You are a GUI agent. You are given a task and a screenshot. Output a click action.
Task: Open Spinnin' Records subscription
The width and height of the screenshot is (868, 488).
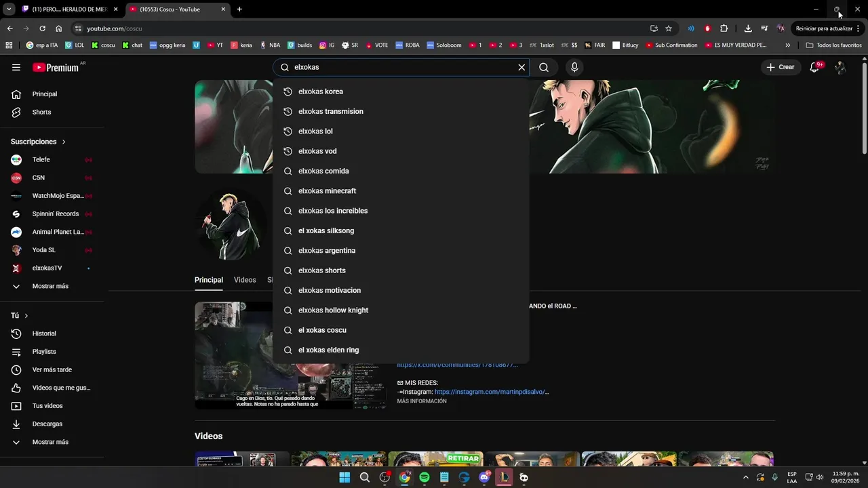(x=52, y=214)
